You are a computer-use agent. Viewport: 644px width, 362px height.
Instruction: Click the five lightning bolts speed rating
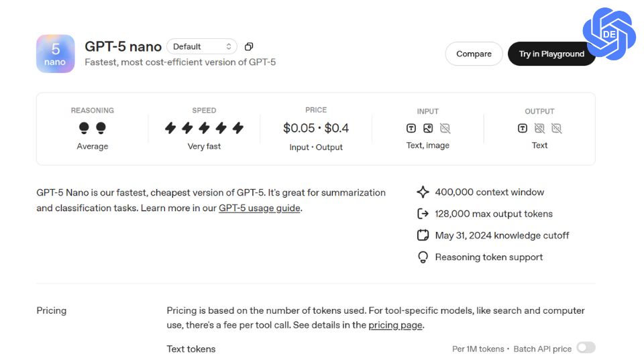point(204,128)
